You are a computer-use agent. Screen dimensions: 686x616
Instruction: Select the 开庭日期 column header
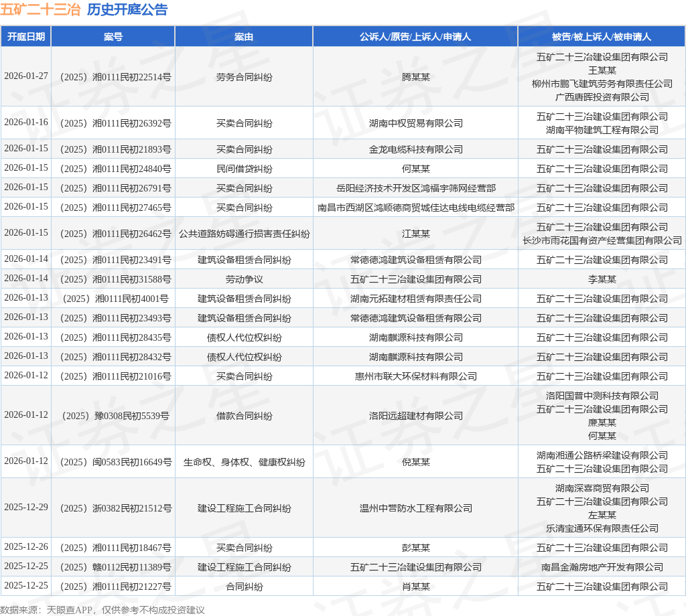point(26,37)
